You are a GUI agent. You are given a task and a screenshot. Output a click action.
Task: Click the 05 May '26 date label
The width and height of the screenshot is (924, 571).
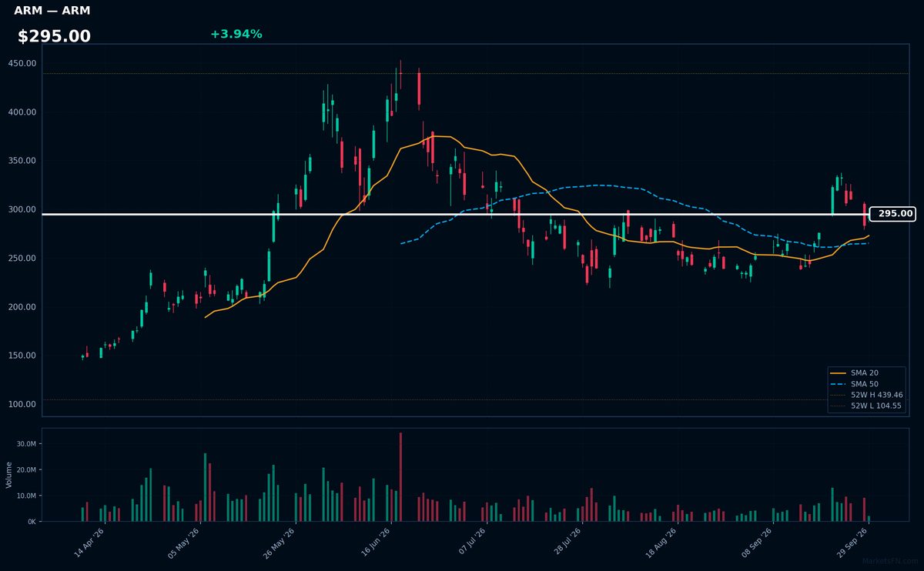[x=184, y=543]
